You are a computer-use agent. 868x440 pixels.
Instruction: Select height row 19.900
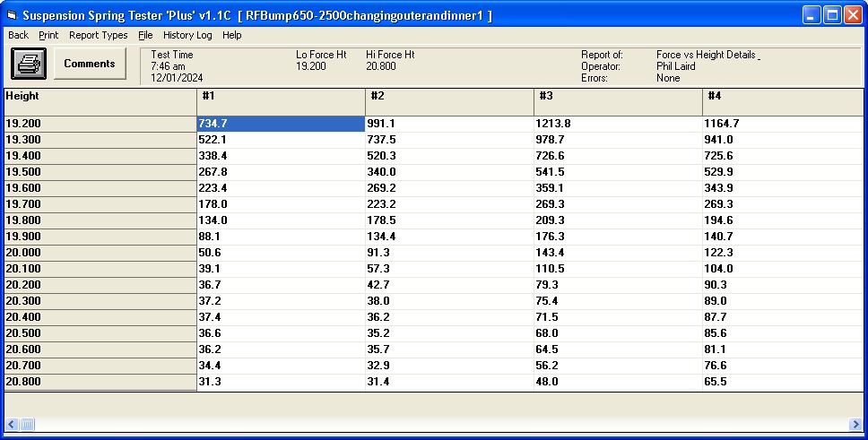(x=100, y=237)
